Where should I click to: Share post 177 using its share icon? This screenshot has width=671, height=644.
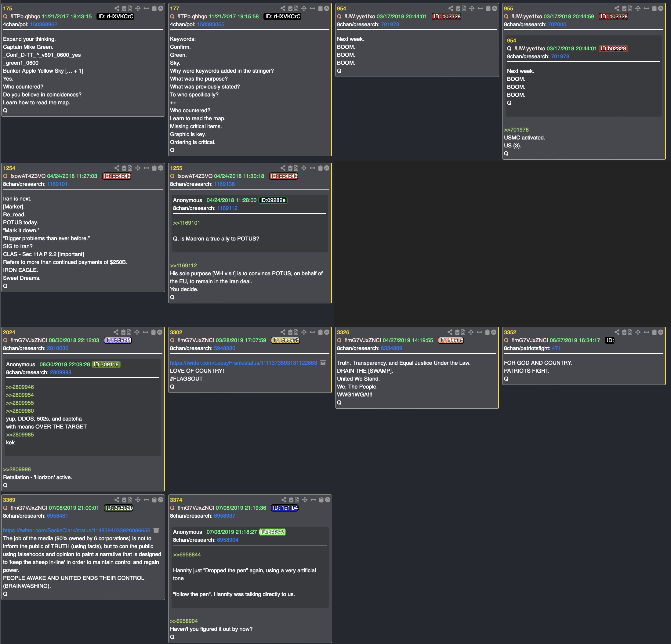click(x=283, y=8)
